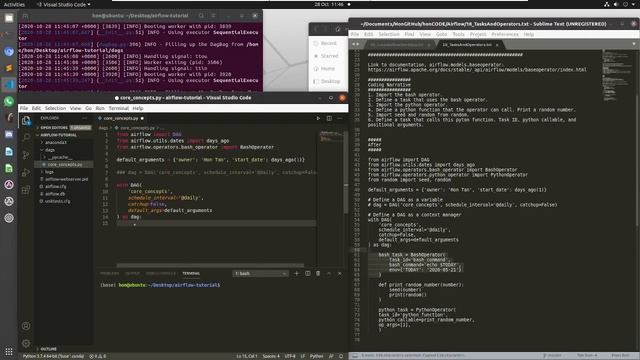Maximize the terminal panel with the up chevron
Image resolution: width=640 pixels, height=360 pixels.
click(329, 273)
